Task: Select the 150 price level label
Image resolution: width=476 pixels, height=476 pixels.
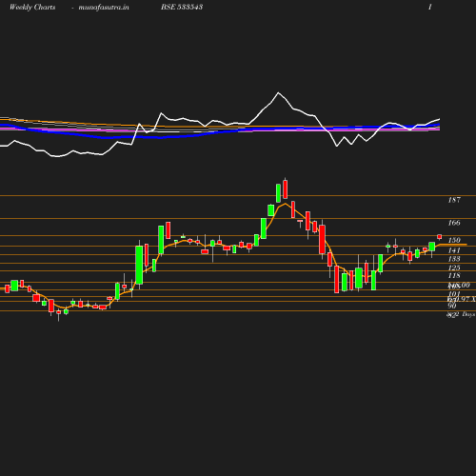Action: (454, 240)
